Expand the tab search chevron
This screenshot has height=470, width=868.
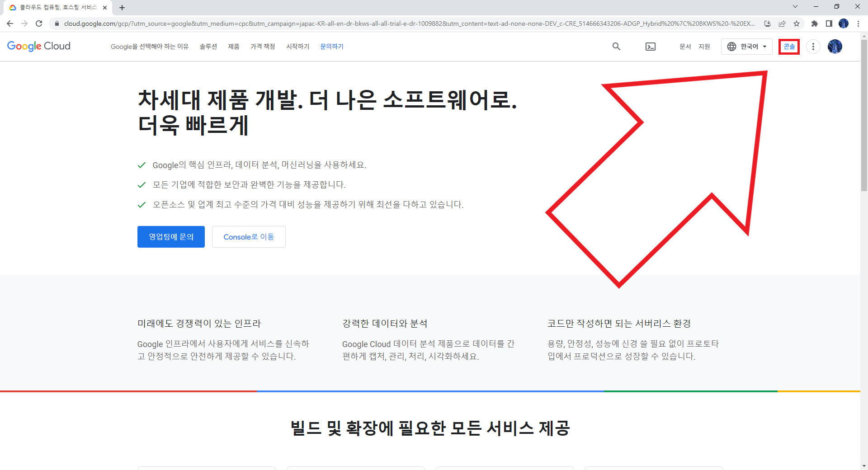[795, 6]
